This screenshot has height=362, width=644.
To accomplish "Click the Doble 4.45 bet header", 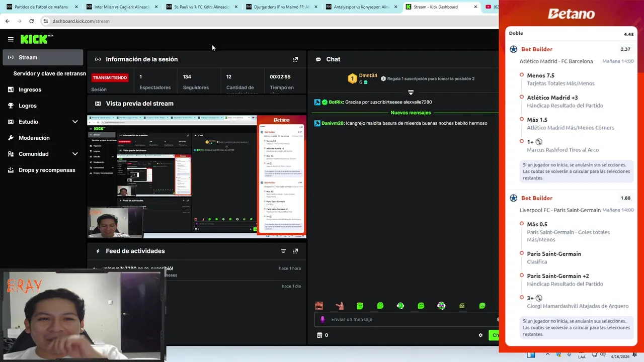I will tap(571, 34).
